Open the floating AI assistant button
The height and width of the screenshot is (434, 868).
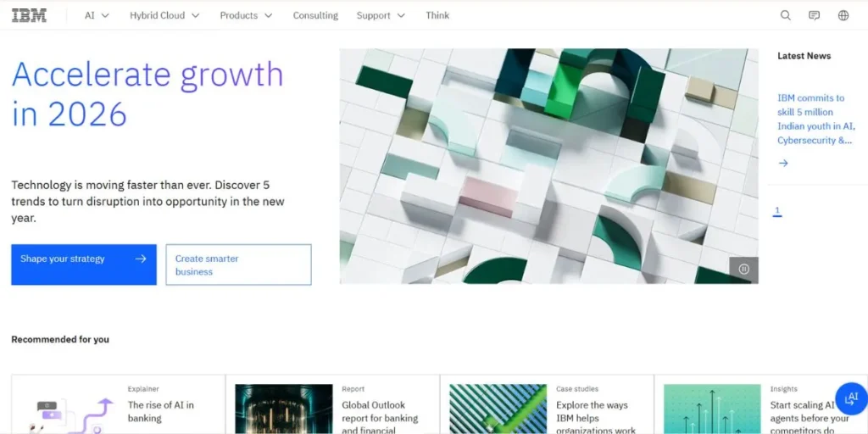[x=851, y=398]
